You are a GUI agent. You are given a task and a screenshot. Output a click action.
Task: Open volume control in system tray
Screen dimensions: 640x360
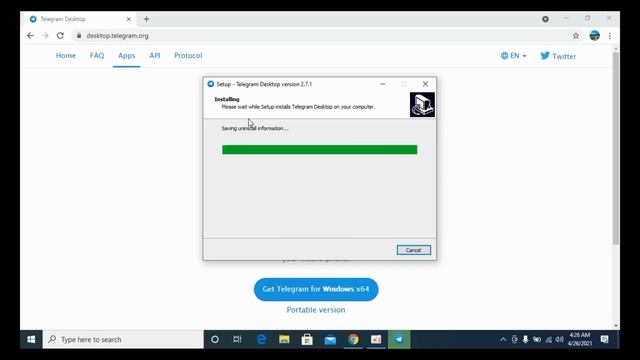[560, 340]
